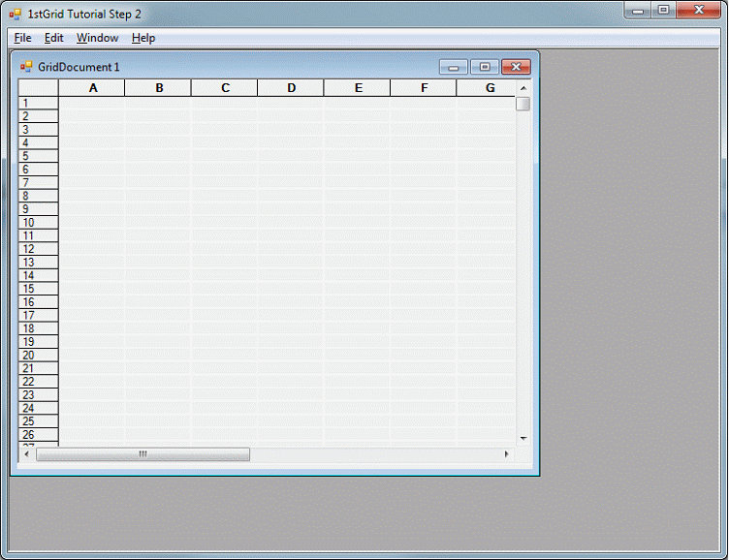Select column E header
Screen dimensions: 729x560
tap(358, 88)
